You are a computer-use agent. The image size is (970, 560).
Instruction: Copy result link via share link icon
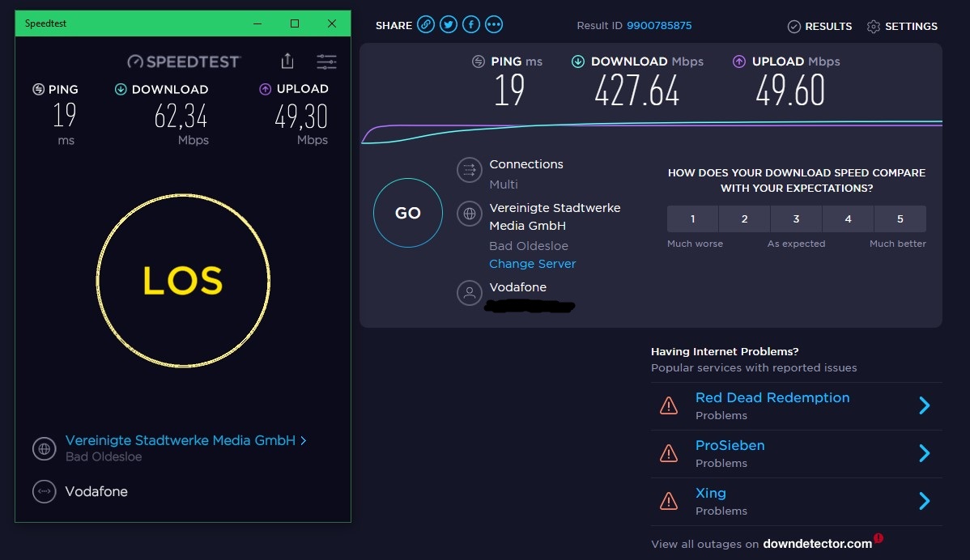[426, 25]
